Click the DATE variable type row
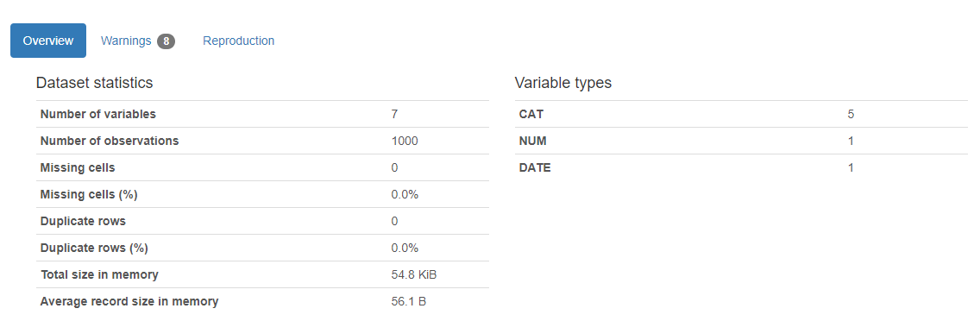This screenshot has width=980, height=321. pyautogui.click(x=741, y=167)
